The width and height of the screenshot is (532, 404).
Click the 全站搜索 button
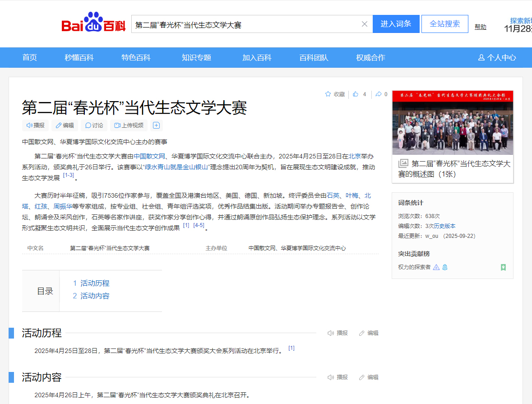point(445,24)
